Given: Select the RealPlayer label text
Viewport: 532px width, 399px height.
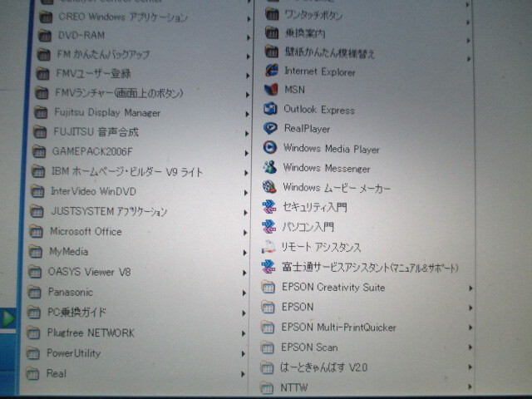Looking at the screenshot, I should point(307,129).
